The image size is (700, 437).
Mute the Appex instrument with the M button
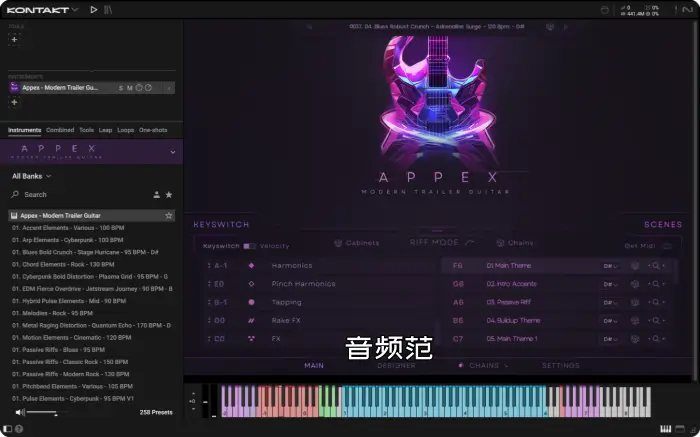pyautogui.click(x=129, y=88)
